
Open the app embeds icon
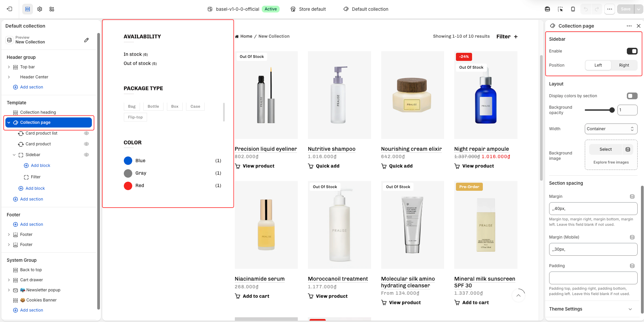tap(52, 9)
